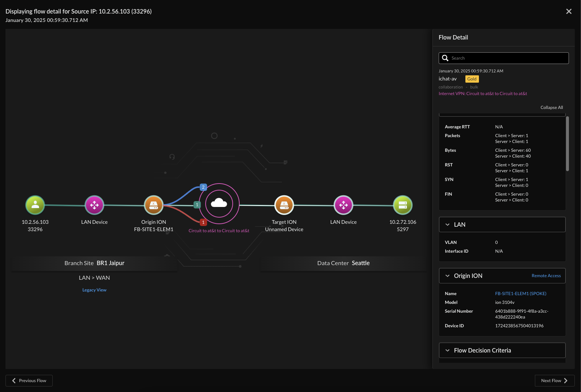Screen dimensions: 581x392
Task: Collapse the Flow Decision Criteria section
Action: point(447,350)
